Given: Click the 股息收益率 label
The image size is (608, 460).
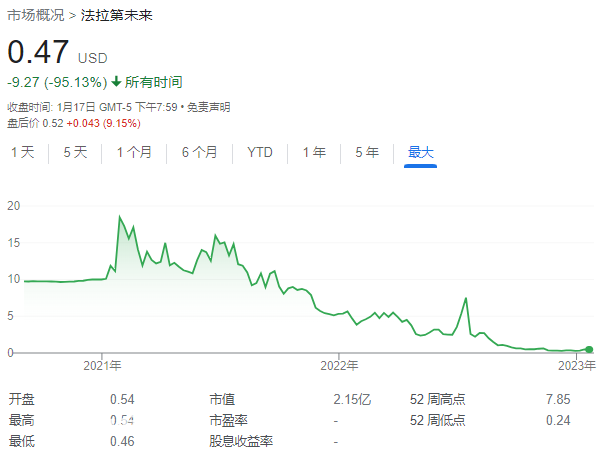Looking at the screenshot, I should point(241,441).
